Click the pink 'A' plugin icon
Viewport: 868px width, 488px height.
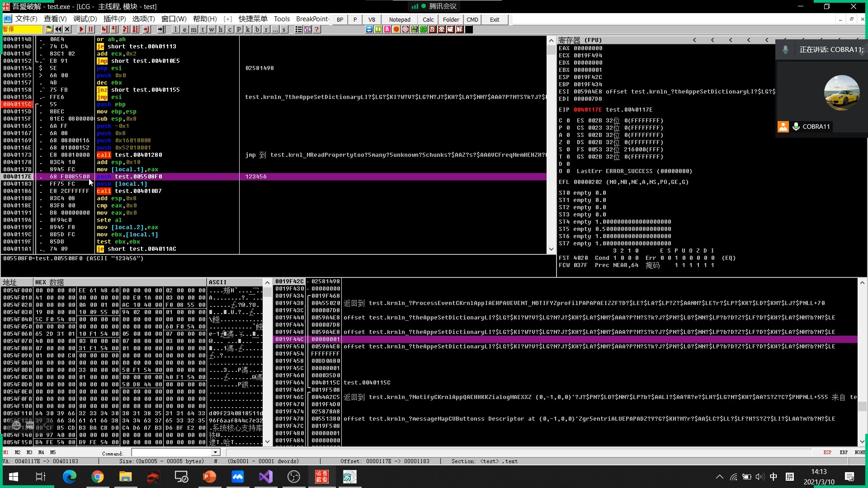click(x=387, y=29)
